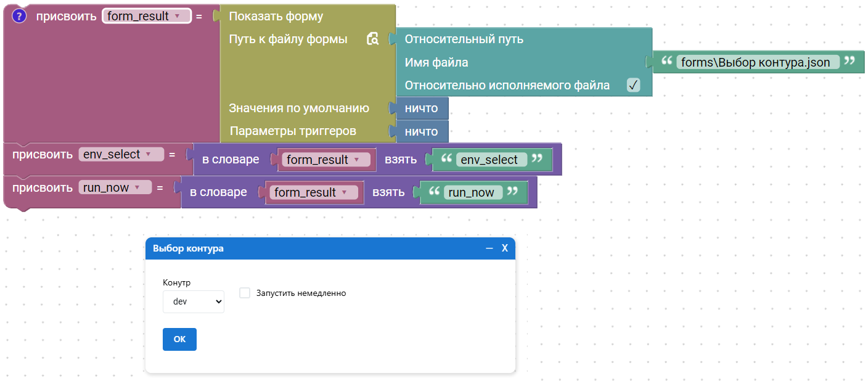Select the "ничто" block next to "Параметры триггеров"
The height and width of the screenshot is (381, 868).
coord(422,132)
